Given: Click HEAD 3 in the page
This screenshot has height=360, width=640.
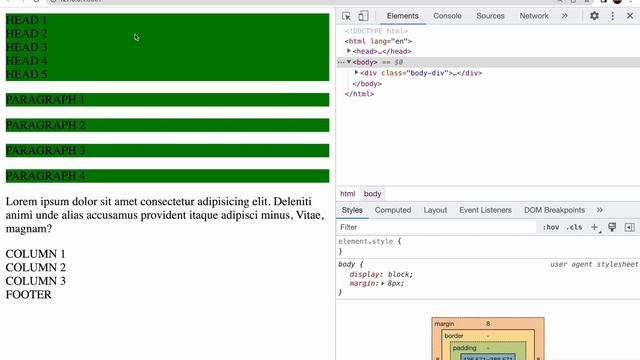Looking at the screenshot, I should point(27,47).
